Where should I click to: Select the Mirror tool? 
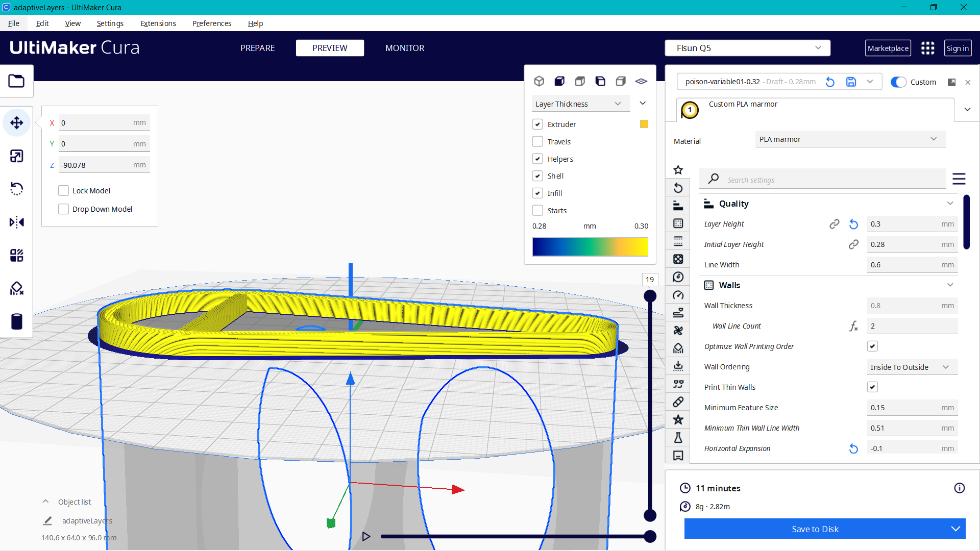tap(16, 222)
